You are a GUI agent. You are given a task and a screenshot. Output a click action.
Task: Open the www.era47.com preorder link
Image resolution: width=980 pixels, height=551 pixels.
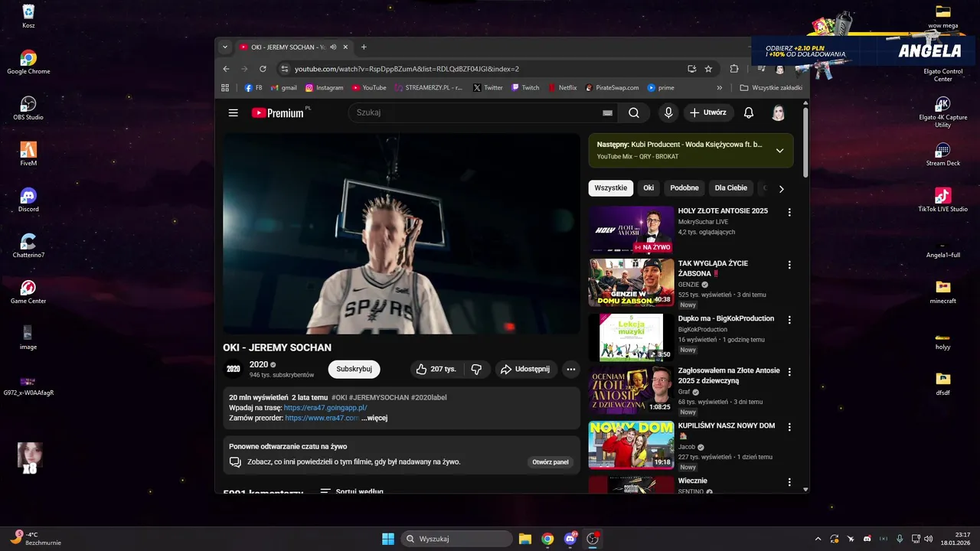pyautogui.click(x=322, y=418)
